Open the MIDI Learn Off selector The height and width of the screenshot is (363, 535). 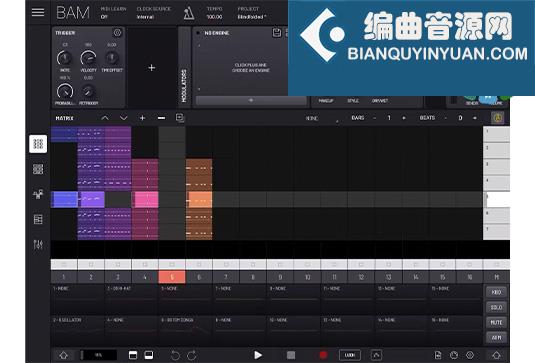coord(113,13)
